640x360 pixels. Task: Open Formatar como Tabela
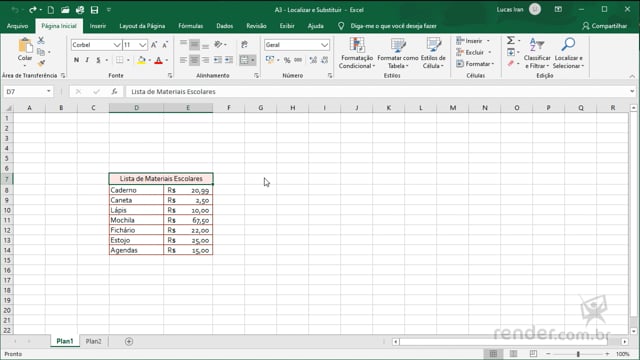click(x=398, y=53)
